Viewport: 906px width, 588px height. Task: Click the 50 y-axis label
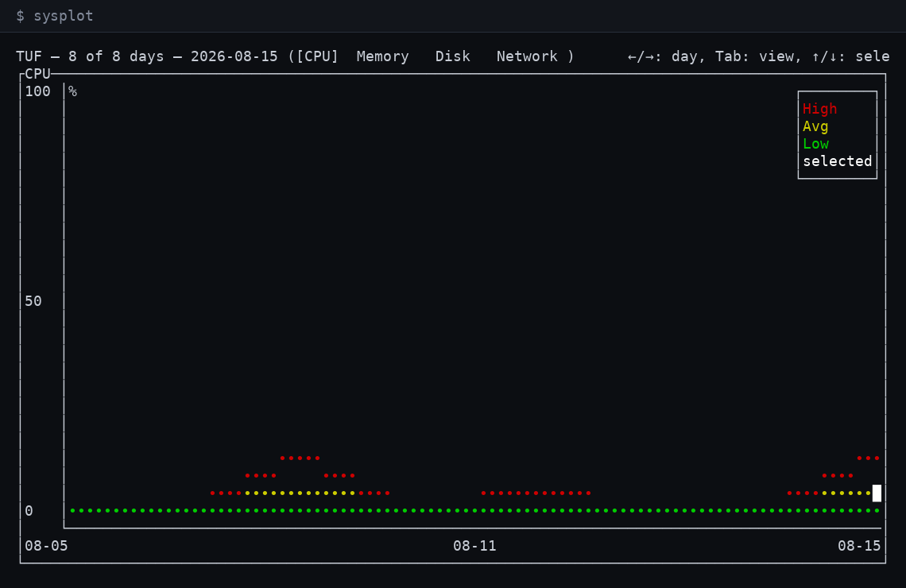[x=33, y=301]
